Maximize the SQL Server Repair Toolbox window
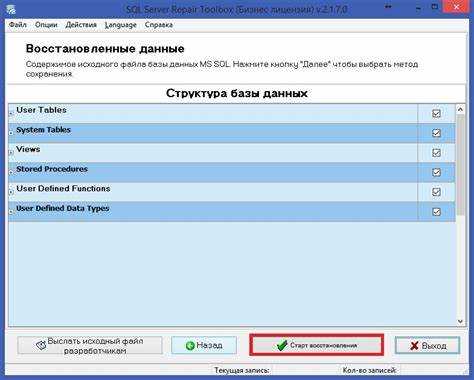This screenshot has width=474, height=380. [x=435, y=7]
